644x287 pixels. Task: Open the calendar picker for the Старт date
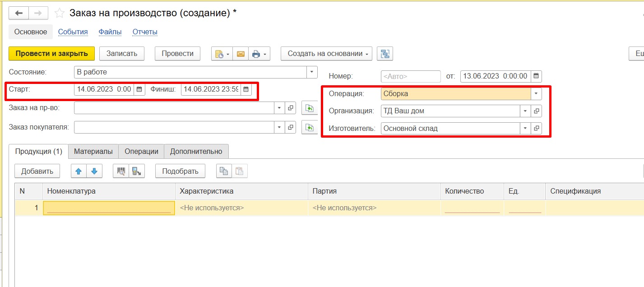click(x=139, y=89)
